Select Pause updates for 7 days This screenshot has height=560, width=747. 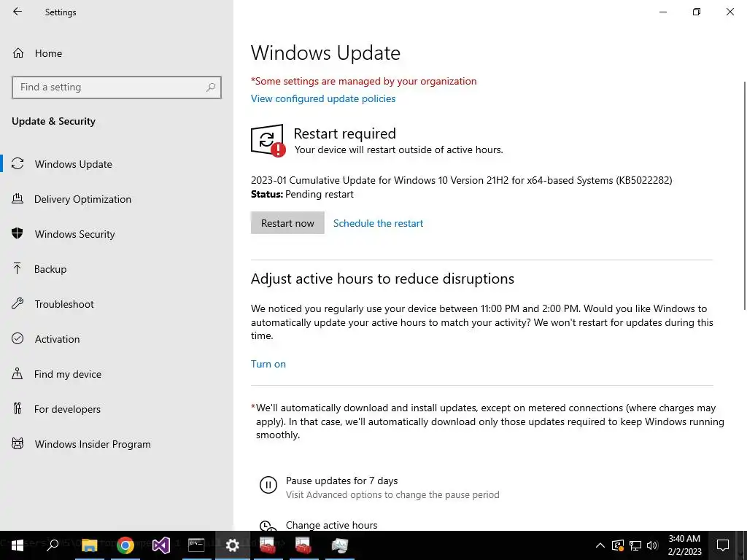(341, 481)
